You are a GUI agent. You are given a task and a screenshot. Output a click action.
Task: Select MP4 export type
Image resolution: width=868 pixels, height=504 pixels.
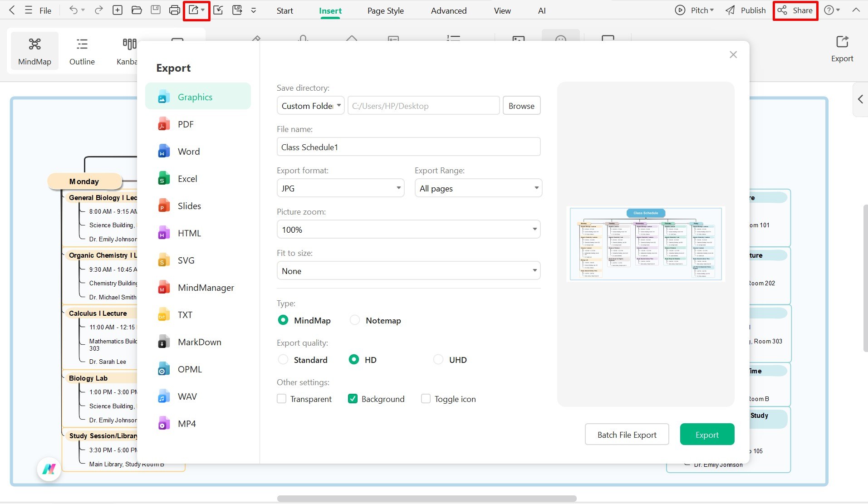pyautogui.click(x=198, y=424)
